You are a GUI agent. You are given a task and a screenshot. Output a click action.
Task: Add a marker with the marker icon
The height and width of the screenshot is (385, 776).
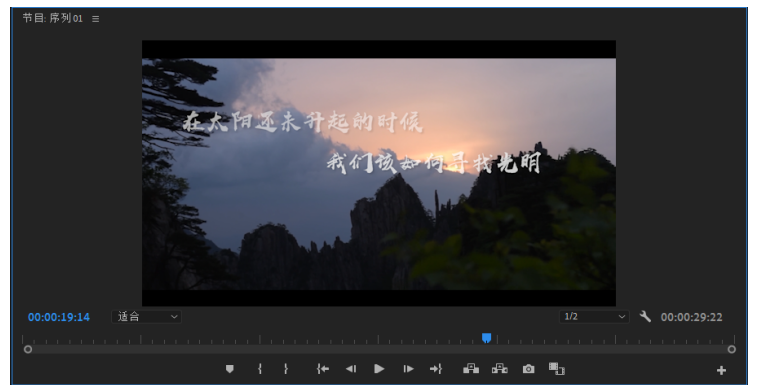230,369
